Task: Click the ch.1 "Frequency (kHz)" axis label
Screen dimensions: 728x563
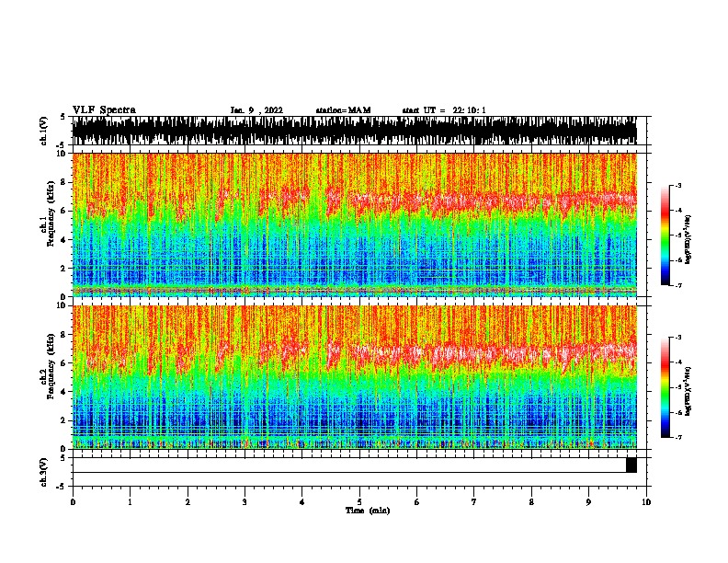Action: click(51, 213)
